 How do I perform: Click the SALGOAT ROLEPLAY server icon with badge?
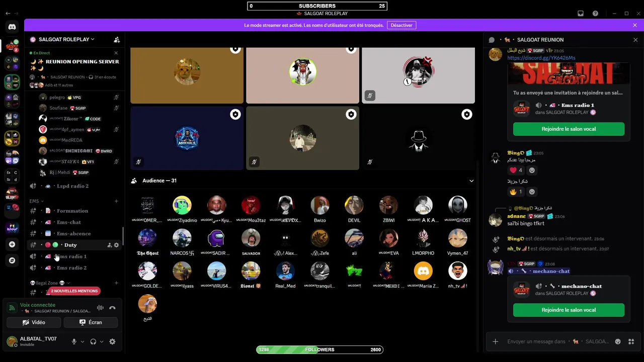[x=12, y=46]
